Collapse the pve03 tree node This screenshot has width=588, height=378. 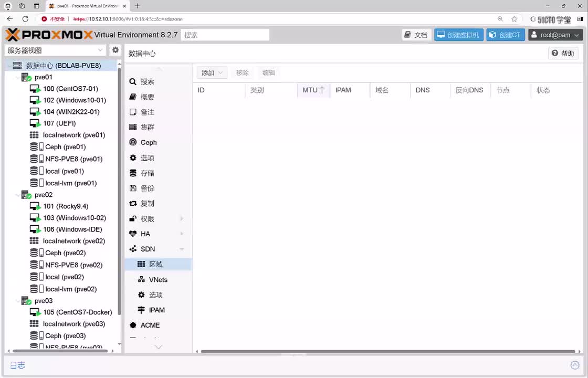[x=17, y=301]
